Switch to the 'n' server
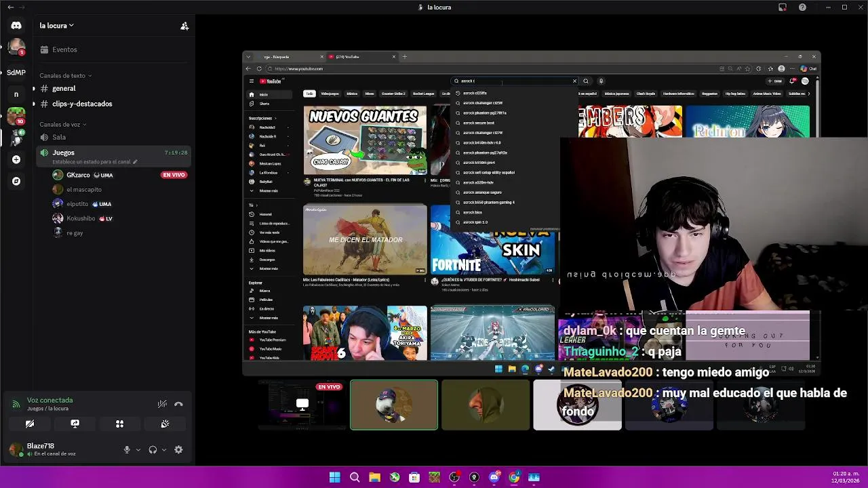Screen dimensions: 868x488 pos(16,94)
